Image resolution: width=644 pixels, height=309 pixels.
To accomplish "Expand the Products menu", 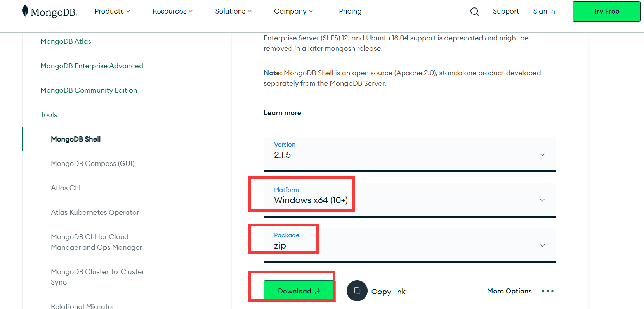I will tap(113, 11).
